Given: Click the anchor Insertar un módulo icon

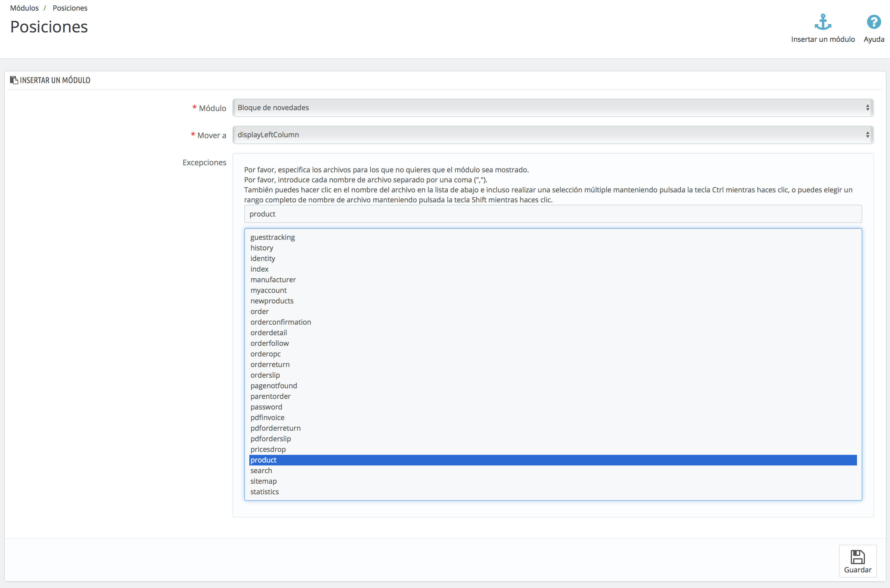Looking at the screenshot, I should (x=823, y=22).
